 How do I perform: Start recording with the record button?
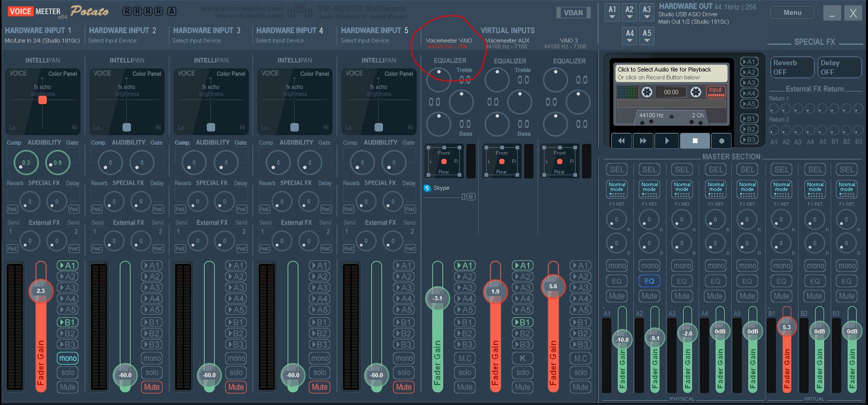tap(721, 140)
